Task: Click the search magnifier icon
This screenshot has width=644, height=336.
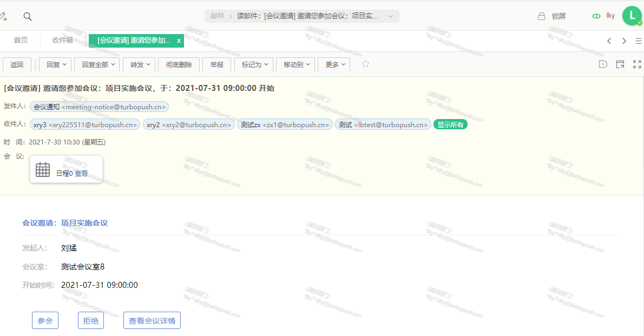Action: (28, 17)
